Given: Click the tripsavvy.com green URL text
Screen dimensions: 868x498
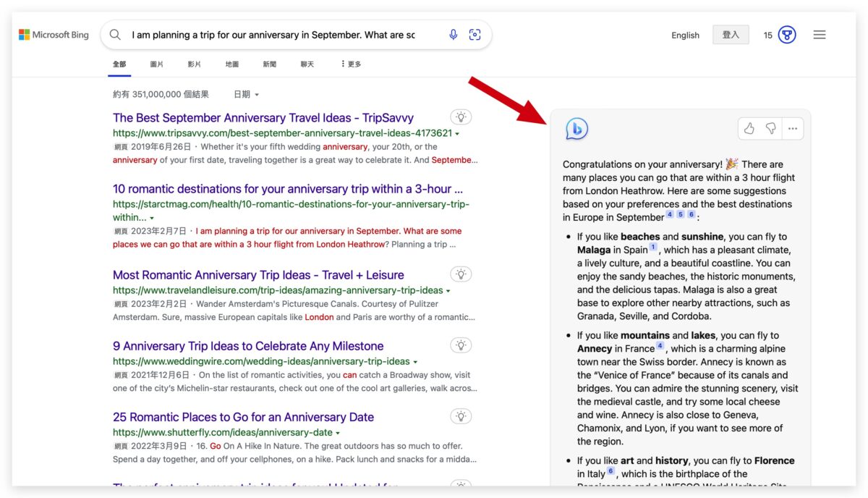Looking at the screenshot, I should (282, 133).
